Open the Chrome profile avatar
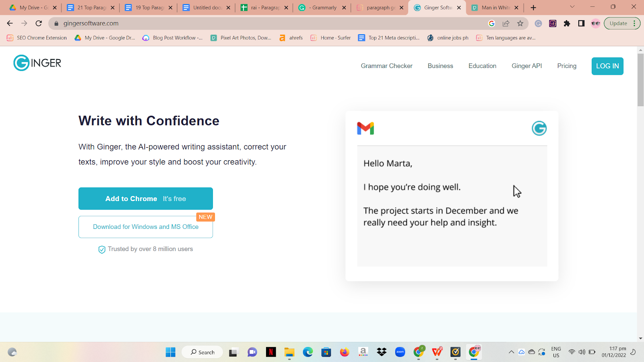644x362 pixels. click(x=596, y=23)
